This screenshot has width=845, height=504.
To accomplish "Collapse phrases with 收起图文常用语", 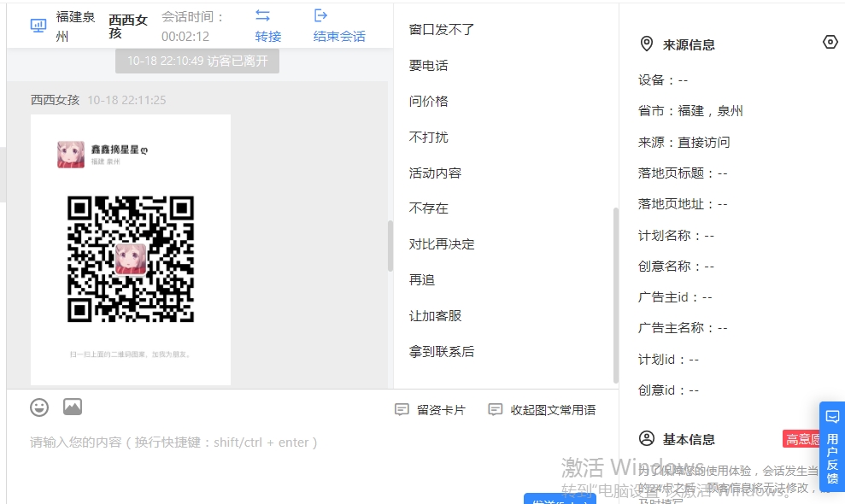I will (543, 410).
